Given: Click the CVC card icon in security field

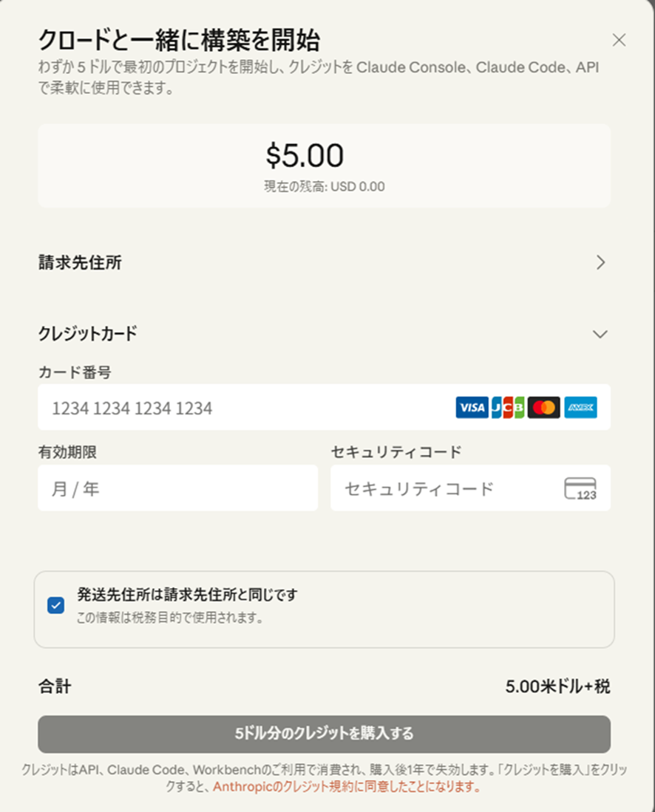Looking at the screenshot, I should pos(580,488).
